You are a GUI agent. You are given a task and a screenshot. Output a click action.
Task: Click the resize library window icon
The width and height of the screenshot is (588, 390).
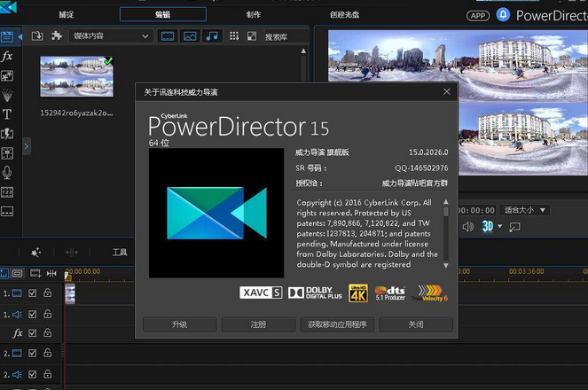tap(252, 36)
